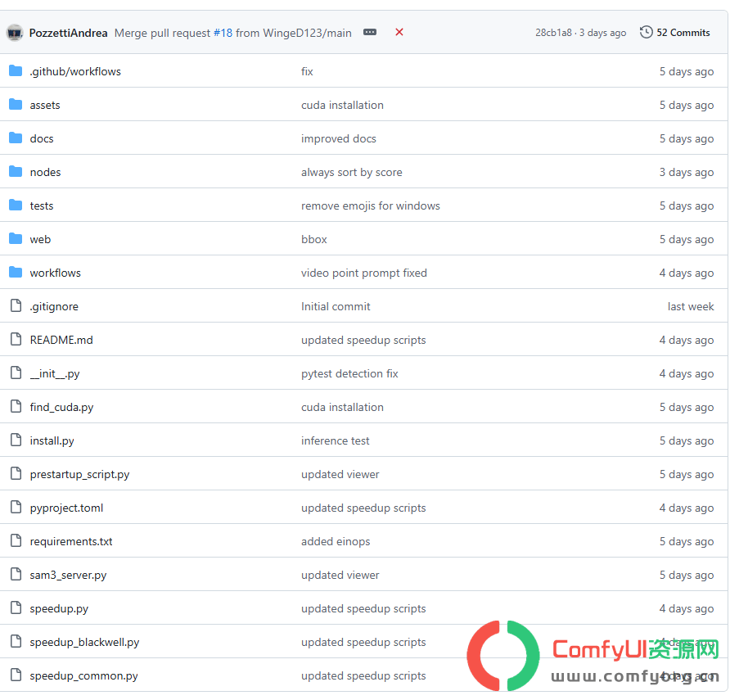Image resolution: width=730 pixels, height=700 pixels.
Task: Click folder icon for .github/workflows
Action: click(16, 70)
